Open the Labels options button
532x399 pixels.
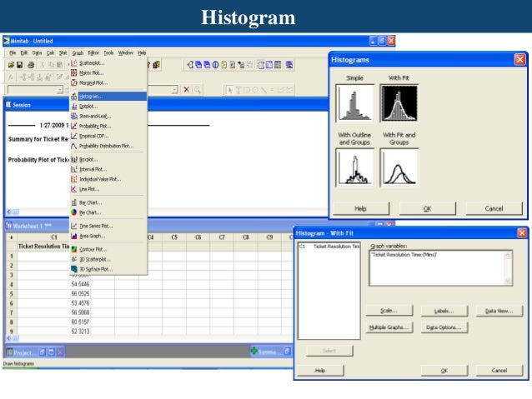click(x=442, y=311)
